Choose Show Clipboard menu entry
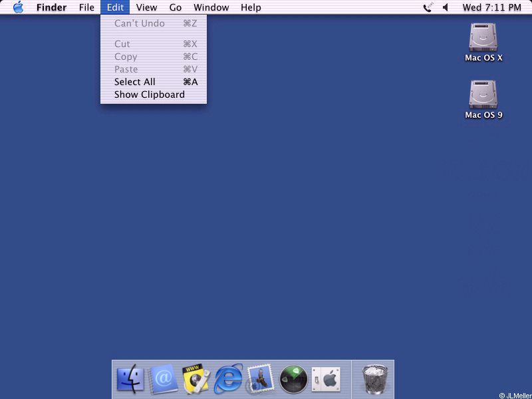This screenshot has width=532, height=399. pyautogui.click(x=154, y=94)
